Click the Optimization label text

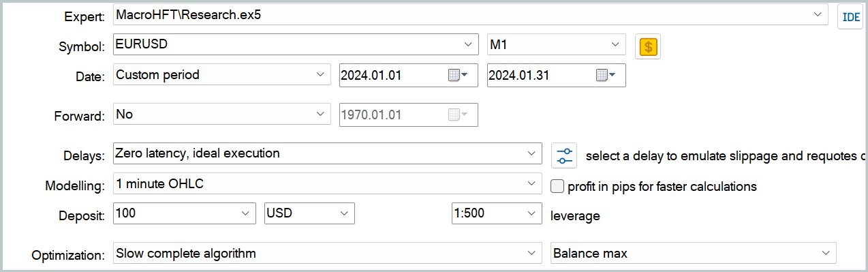click(69, 256)
